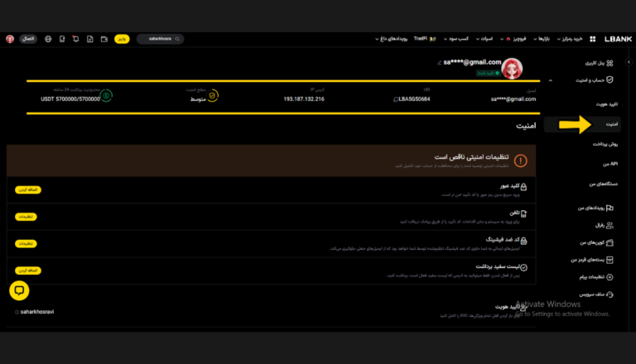Open the wallet icon in top bar
Viewport: 636px width, 364px height.
[104, 39]
